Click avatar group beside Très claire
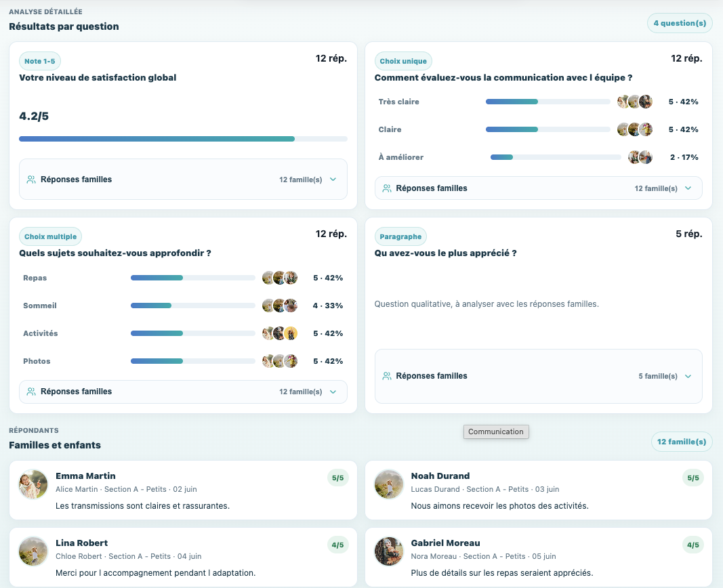 635,102
